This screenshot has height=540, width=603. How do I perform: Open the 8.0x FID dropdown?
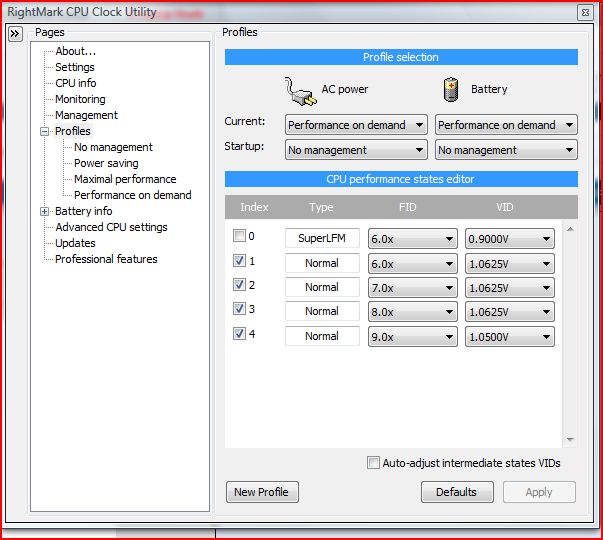click(x=413, y=312)
